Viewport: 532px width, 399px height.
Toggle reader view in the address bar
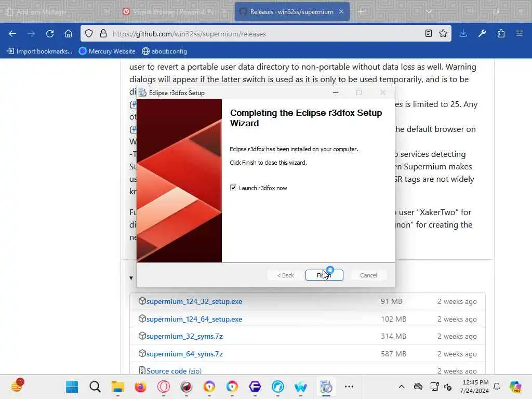click(x=429, y=34)
